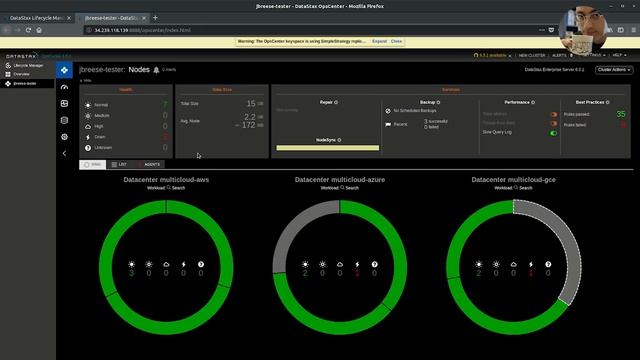This screenshot has width=640, height=360.
Task: Click the Medium health icon
Action: point(88,116)
